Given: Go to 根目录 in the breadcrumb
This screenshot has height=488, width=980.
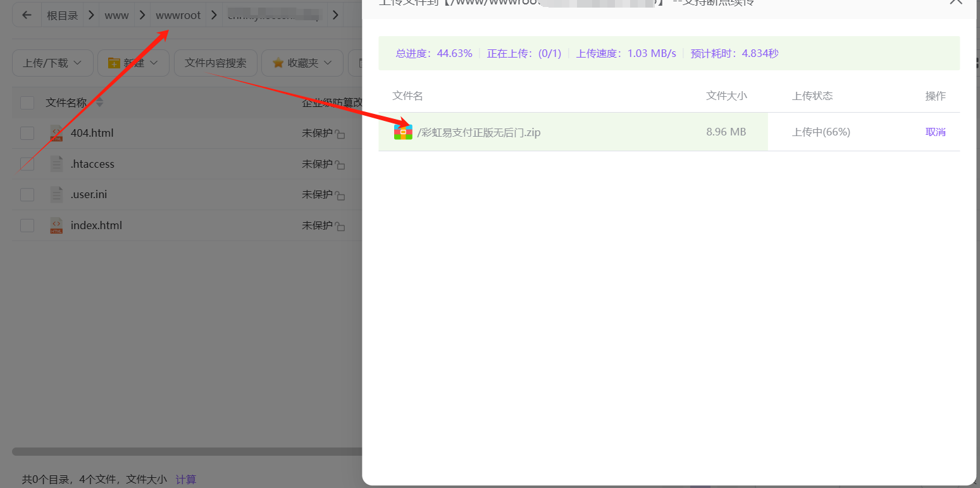Looking at the screenshot, I should (x=61, y=15).
